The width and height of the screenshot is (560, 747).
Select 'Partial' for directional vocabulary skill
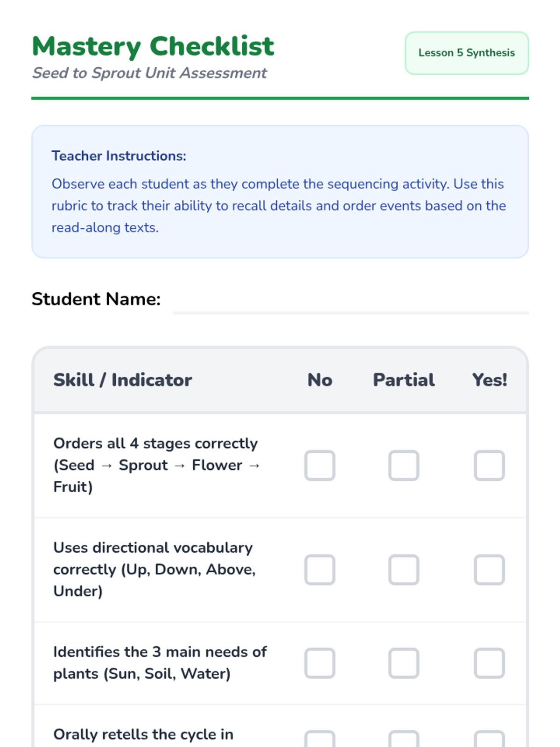(x=404, y=570)
